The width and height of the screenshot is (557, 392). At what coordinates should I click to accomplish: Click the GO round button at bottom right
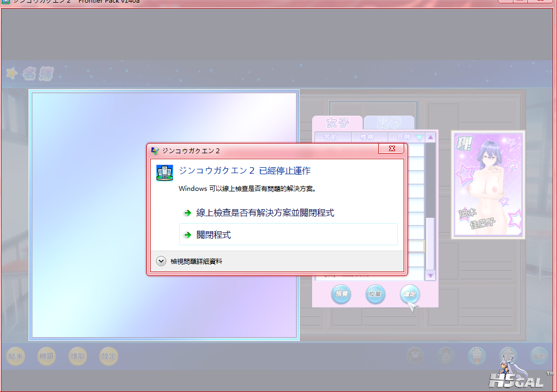[539, 355]
